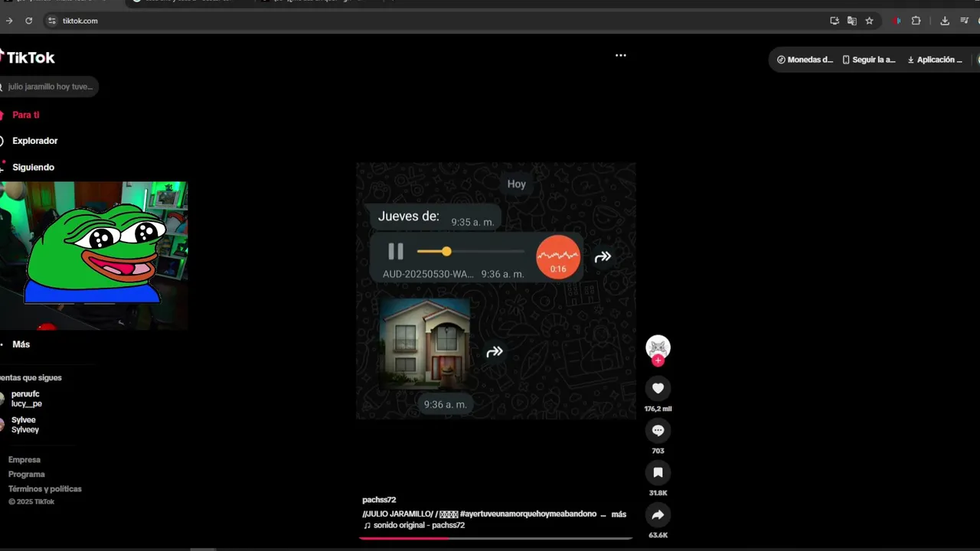The height and width of the screenshot is (551, 980).
Task: Click the red recording extension icon
Action: (x=897, y=21)
